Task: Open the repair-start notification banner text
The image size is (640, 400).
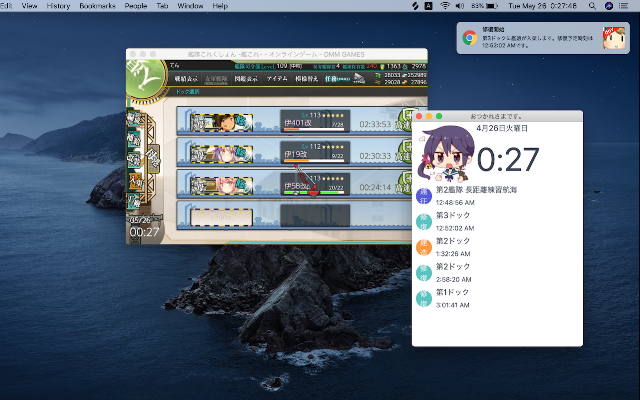Action: [538, 38]
